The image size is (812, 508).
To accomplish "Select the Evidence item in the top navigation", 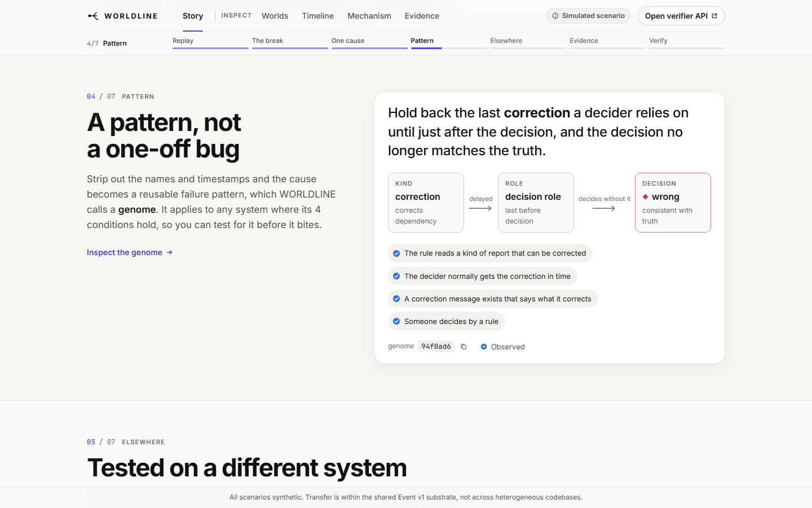I will coord(422,16).
